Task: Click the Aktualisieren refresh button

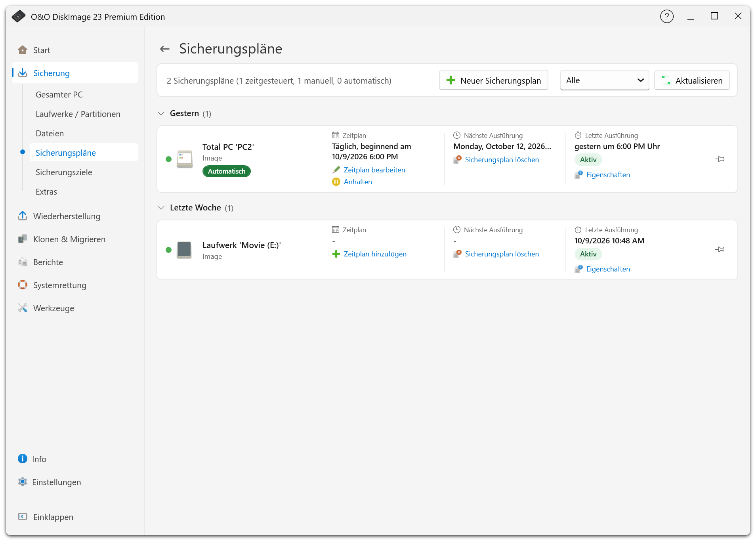Action: point(692,80)
